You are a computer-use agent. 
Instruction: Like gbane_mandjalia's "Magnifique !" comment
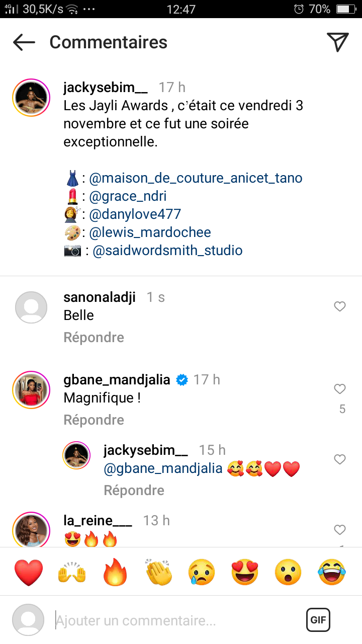coord(340,389)
